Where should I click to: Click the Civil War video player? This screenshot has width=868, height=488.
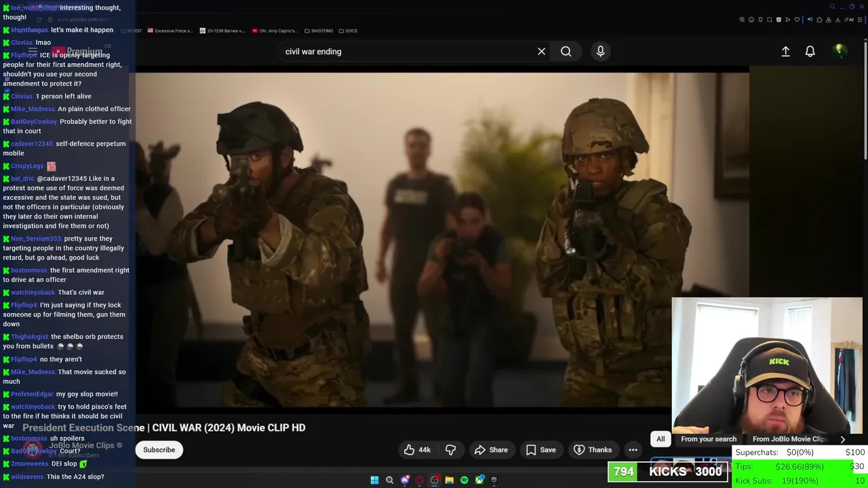pos(442,240)
